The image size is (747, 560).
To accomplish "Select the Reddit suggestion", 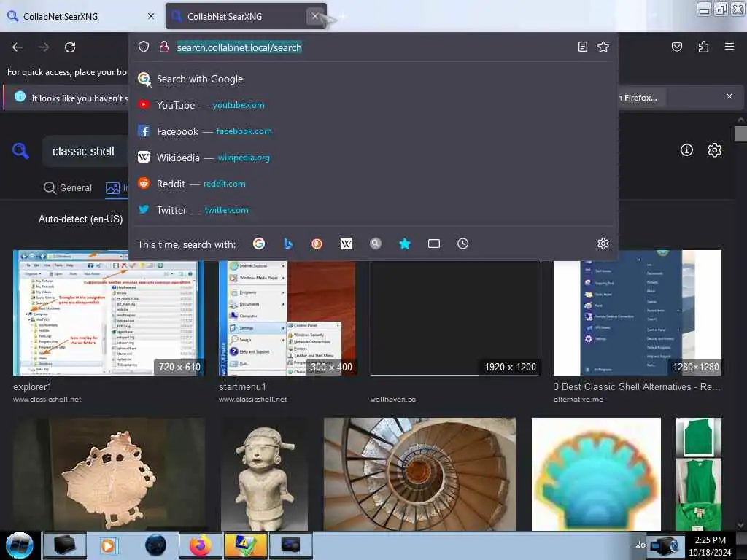I will point(373,183).
